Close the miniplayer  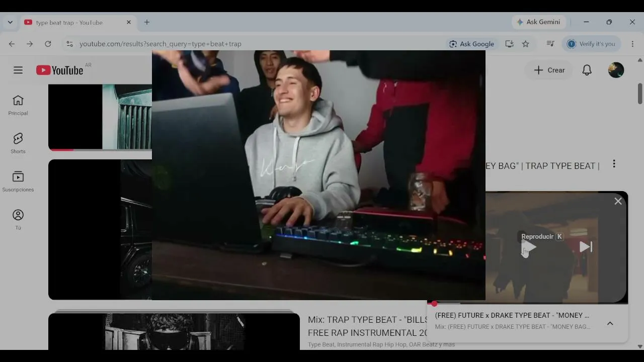[618, 201]
